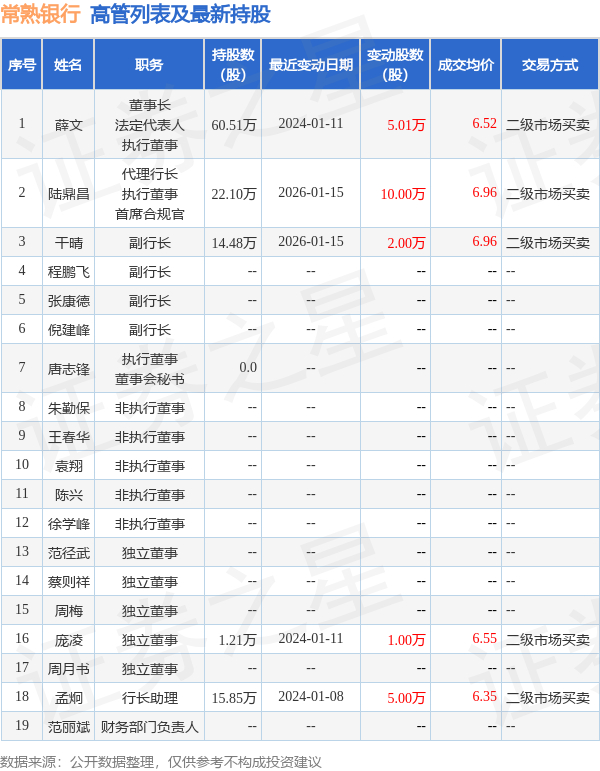The height and width of the screenshot is (771, 600).
Task: Click the 姓名 column header
Action: tap(68, 64)
